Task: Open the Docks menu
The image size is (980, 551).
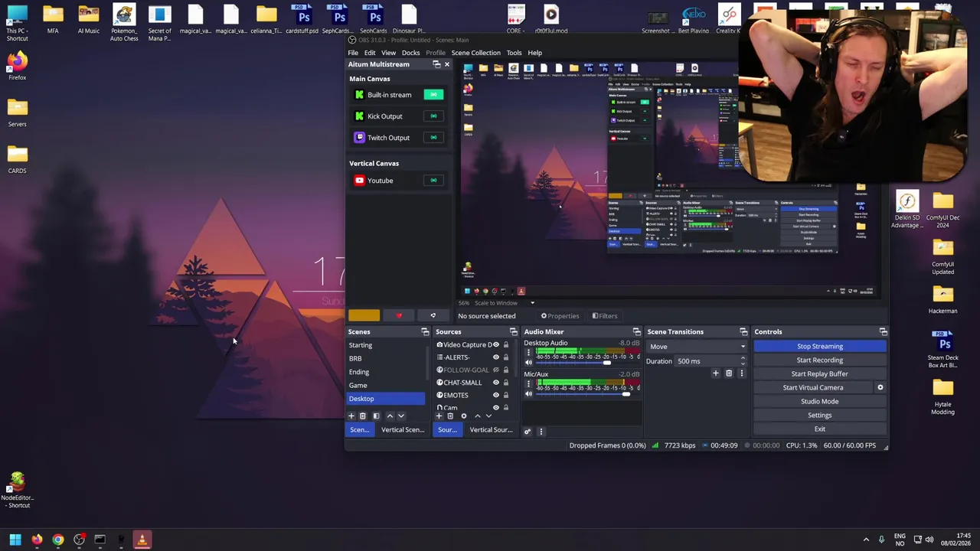Action: [x=410, y=53]
